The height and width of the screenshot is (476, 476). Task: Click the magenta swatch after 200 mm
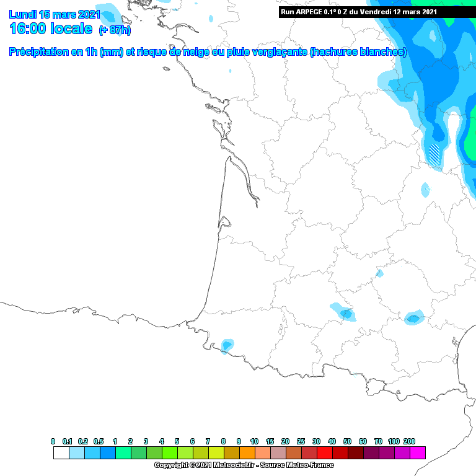(418, 453)
